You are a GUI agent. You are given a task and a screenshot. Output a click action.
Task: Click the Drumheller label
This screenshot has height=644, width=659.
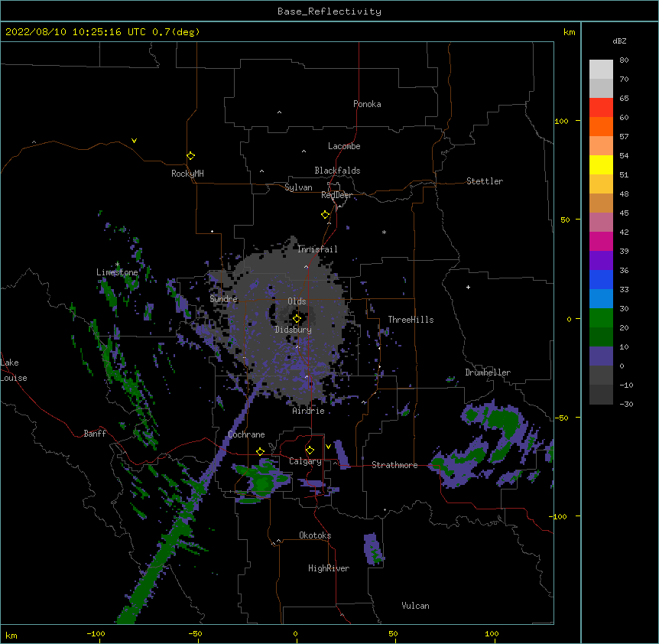point(488,372)
